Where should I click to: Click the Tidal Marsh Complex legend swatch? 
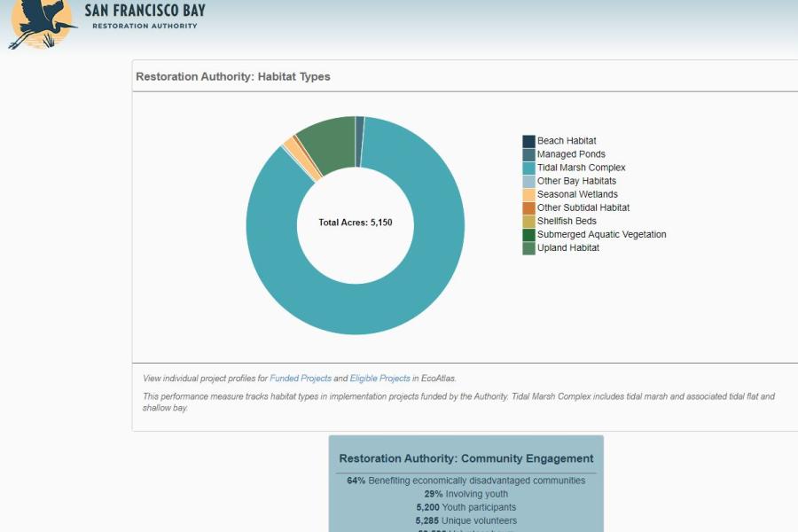(x=528, y=168)
